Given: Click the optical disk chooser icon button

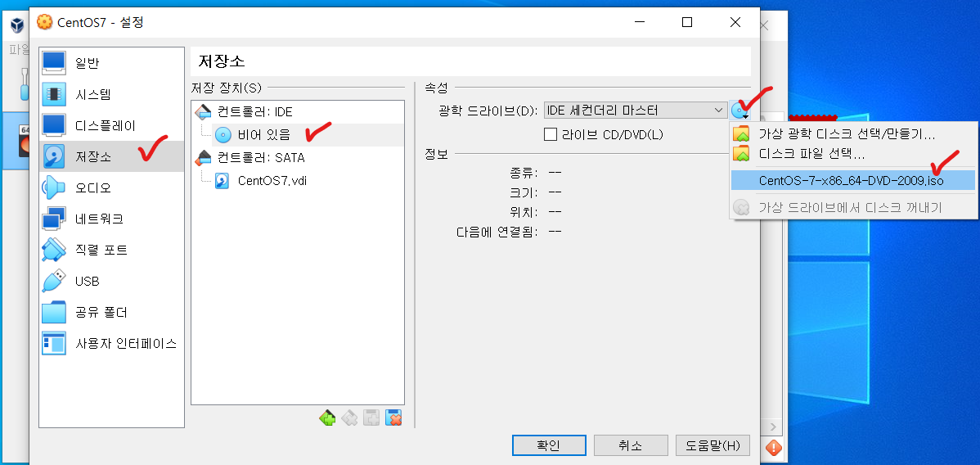Looking at the screenshot, I should [x=740, y=111].
